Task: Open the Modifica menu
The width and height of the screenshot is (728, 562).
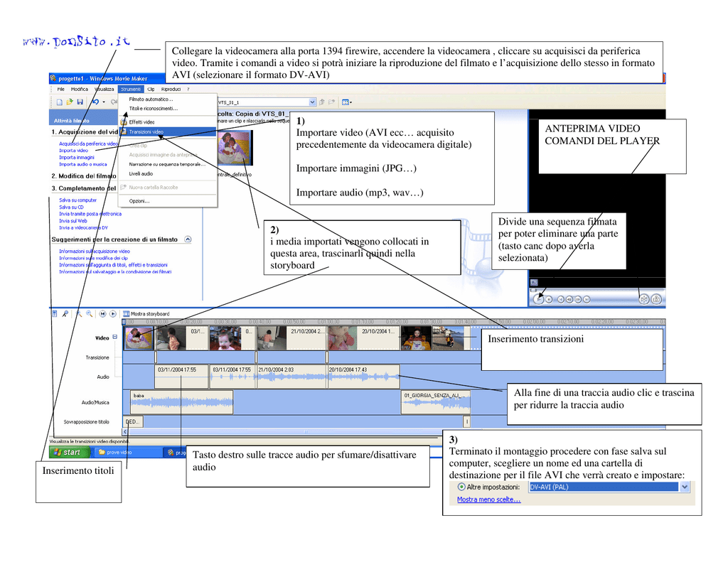Action: pos(80,89)
